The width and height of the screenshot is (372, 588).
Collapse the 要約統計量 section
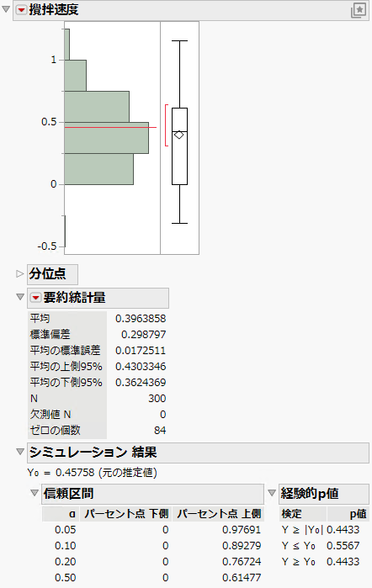click(20, 297)
